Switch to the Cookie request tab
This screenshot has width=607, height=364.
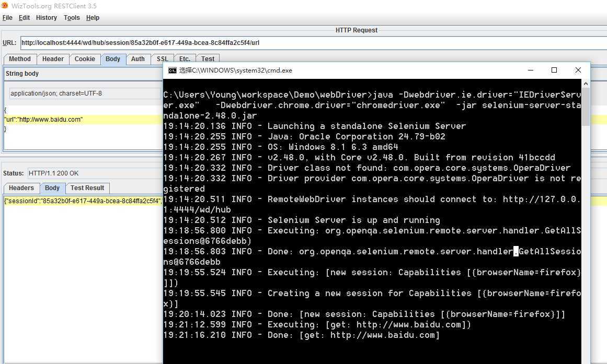pyautogui.click(x=85, y=59)
